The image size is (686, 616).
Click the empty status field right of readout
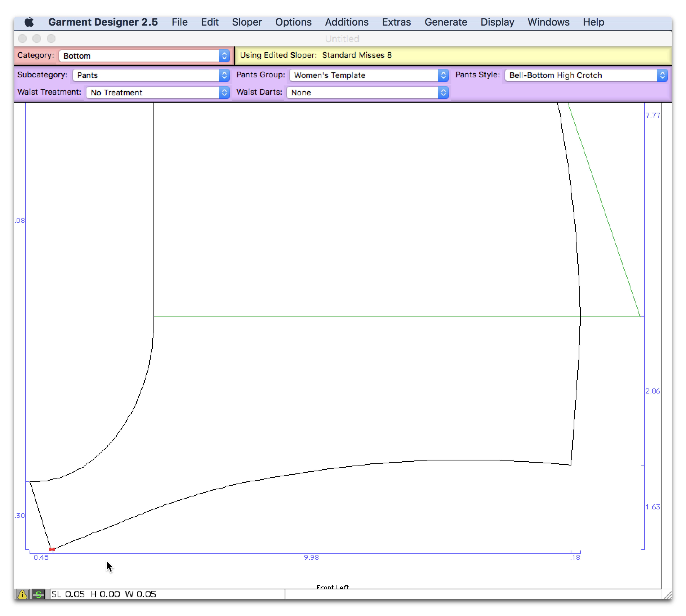pos(473,594)
